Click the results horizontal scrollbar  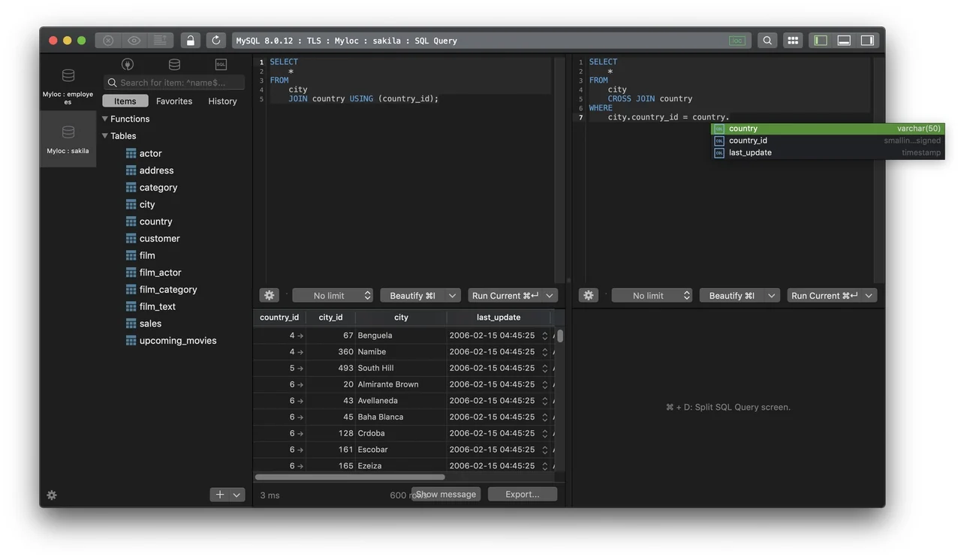(350, 477)
